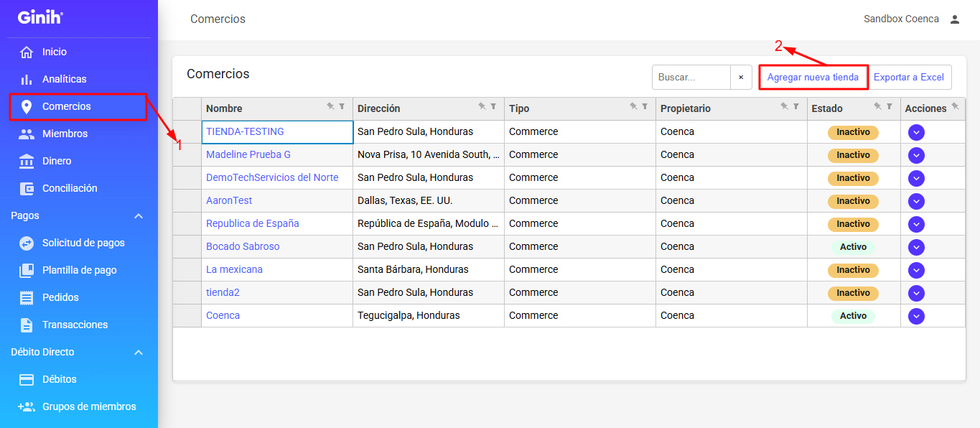Click the Miembros people icon
The image size is (980, 428).
(27, 134)
